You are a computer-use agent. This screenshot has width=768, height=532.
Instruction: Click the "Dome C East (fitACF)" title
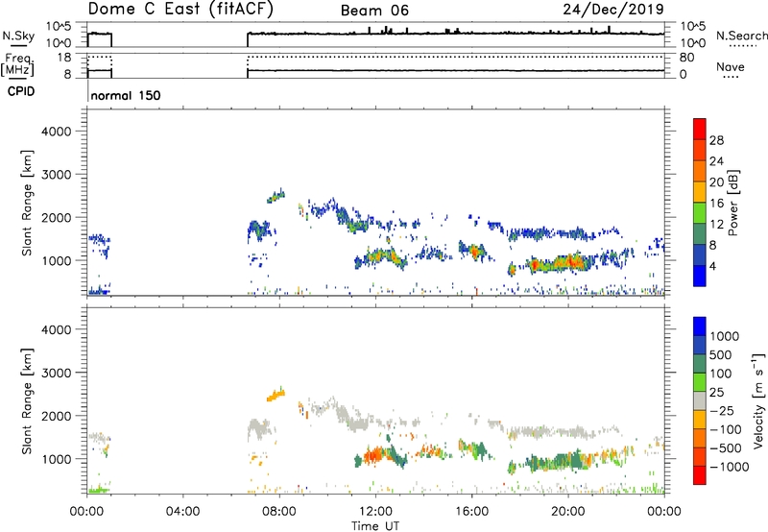tap(180, 9)
